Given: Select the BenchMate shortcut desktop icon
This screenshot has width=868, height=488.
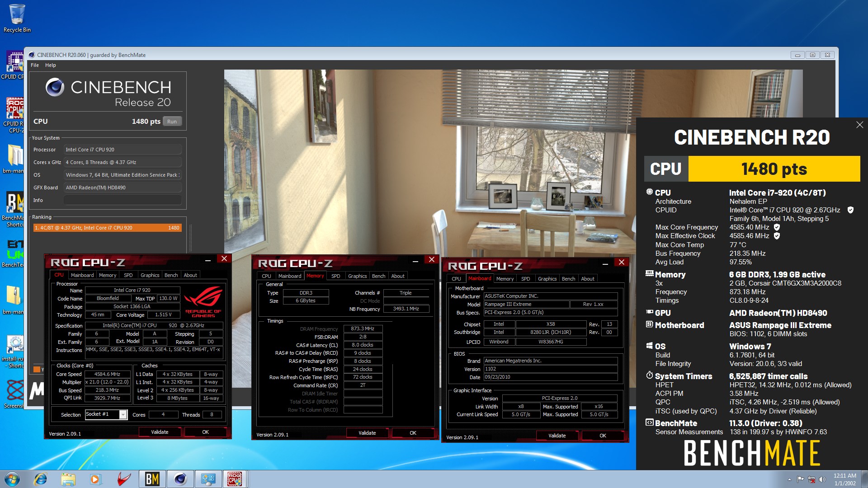Looking at the screenshot, I should pos(13,209).
